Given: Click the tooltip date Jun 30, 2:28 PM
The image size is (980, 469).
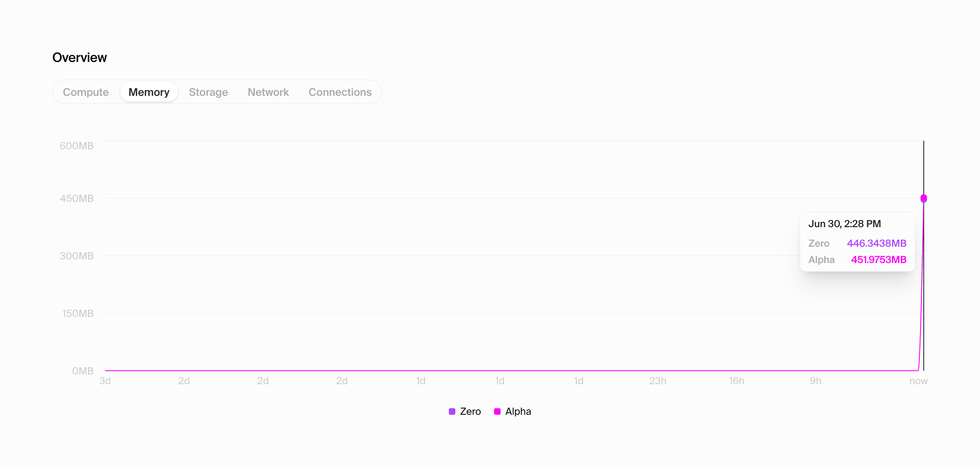Looking at the screenshot, I should (844, 224).
